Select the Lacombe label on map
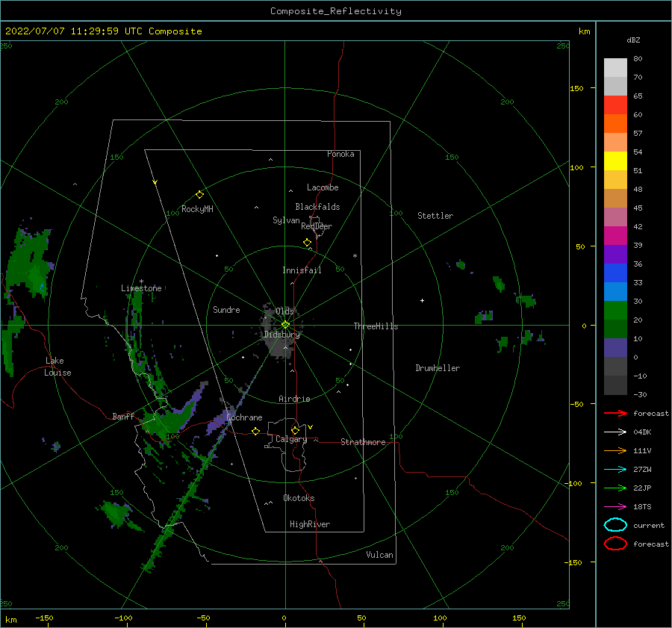Screen dimensions: 672x628 point(323,187)
